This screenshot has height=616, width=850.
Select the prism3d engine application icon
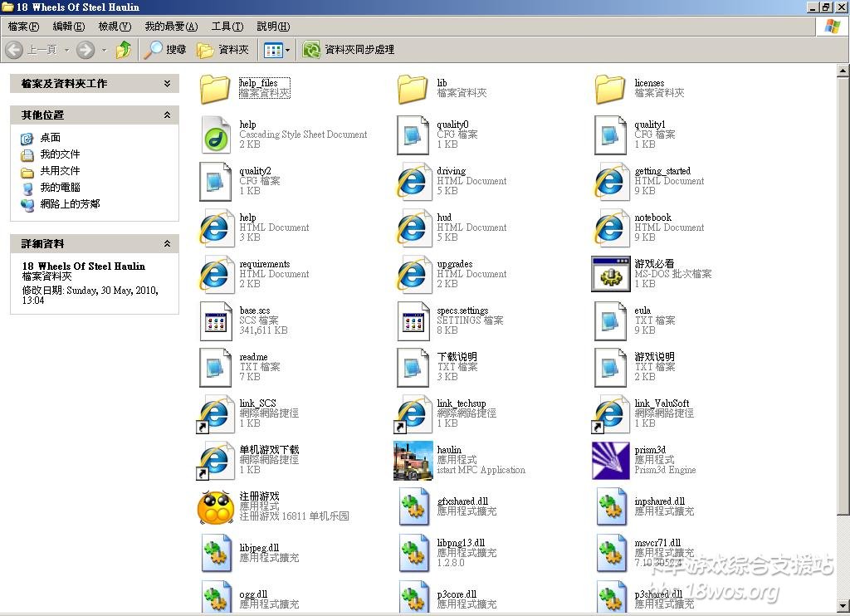pos(610,460)
